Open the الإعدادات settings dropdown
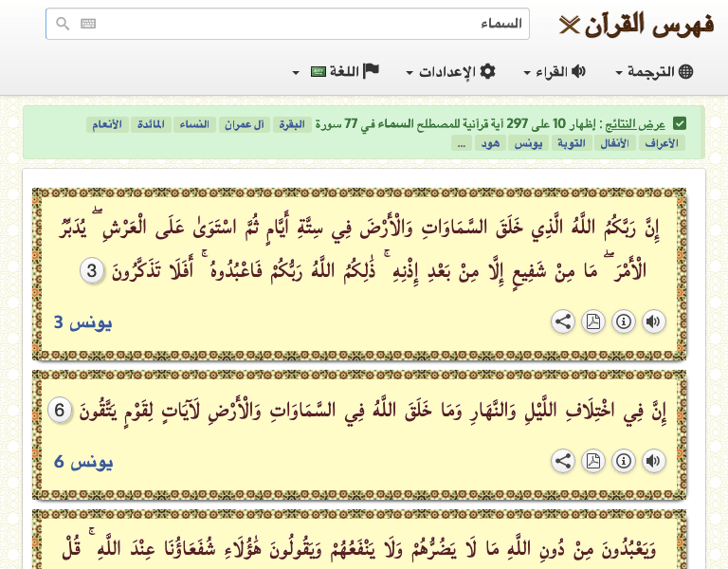 click(x=450, y=72)
